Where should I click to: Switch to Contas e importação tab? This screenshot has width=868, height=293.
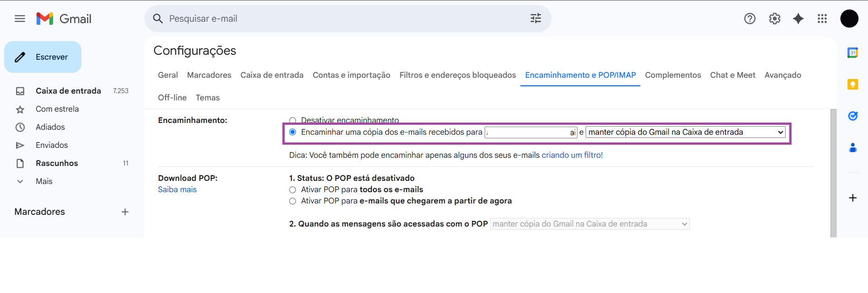[x=351, y=75]
